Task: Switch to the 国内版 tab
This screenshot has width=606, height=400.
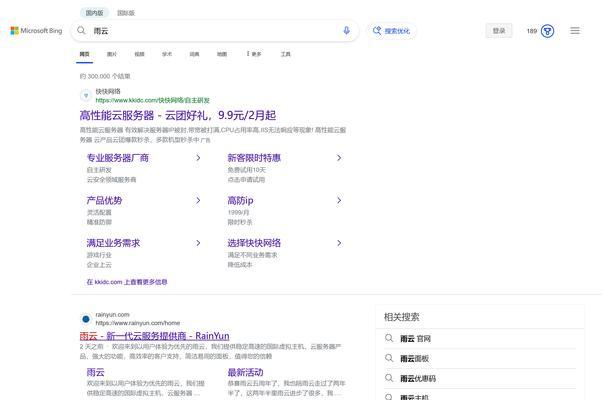Action: pyautogui.click(x=94, y=13)
